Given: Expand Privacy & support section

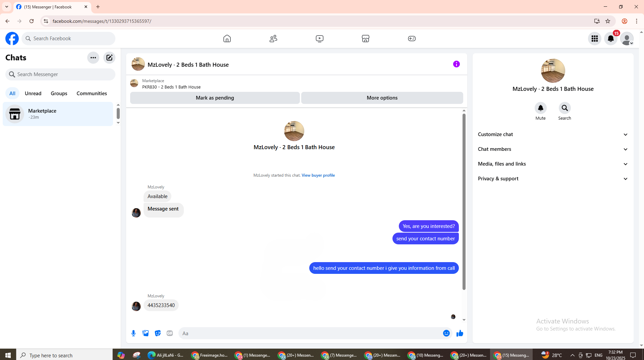Looking at the screenshot, I should click(x=553, y=179).
